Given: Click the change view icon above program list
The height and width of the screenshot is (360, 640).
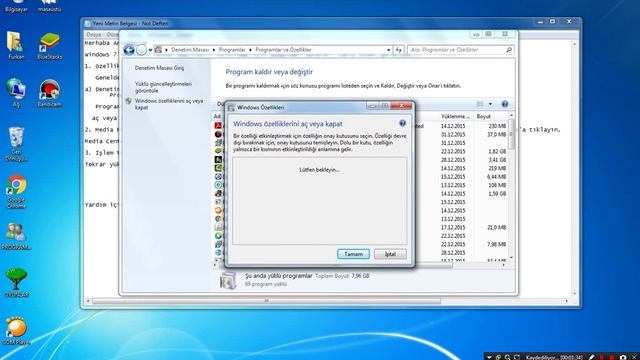Looking at the screenshot, I should pyautogui.click(x=480, y=104).
